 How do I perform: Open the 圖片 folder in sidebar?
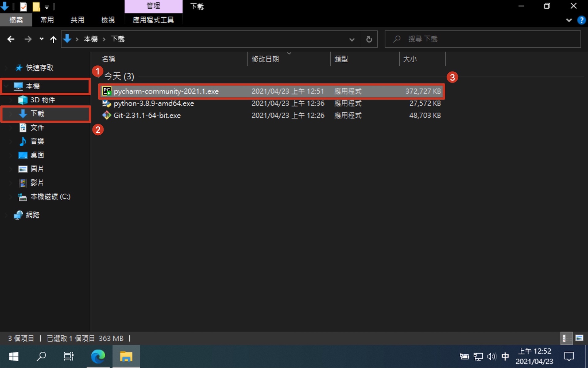[37, 169]
